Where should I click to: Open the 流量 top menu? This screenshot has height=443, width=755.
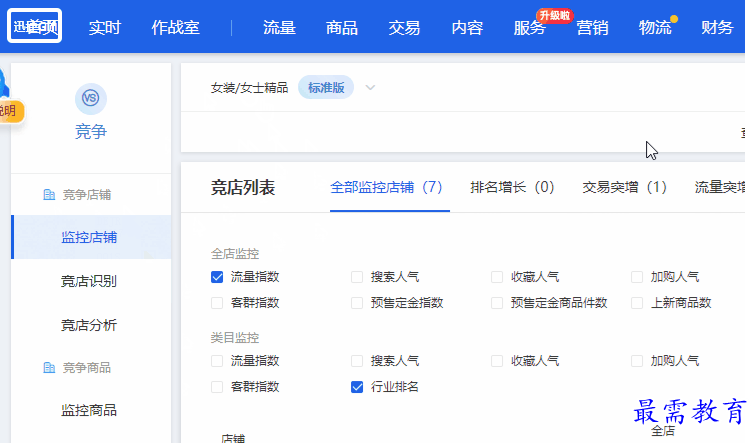[279, 27]
